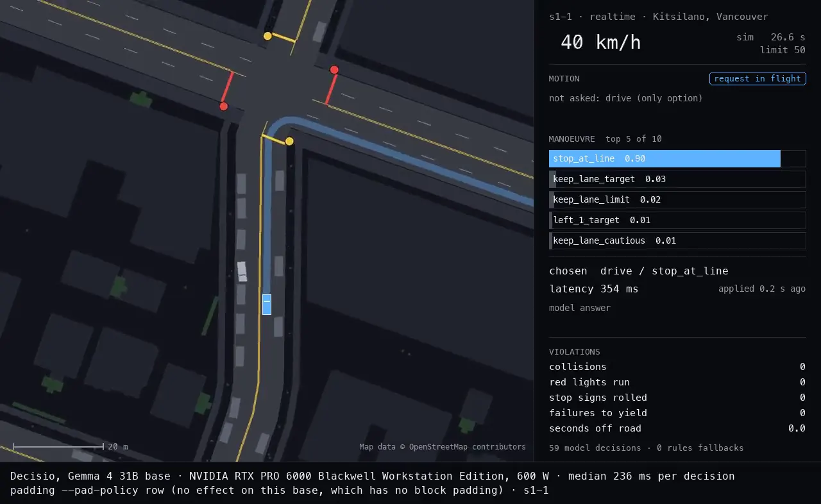This screenshot has width=821, height=504.
Task: Choose the left_1_target 0.01 manoeuvre row
Action: coord(677,220)
